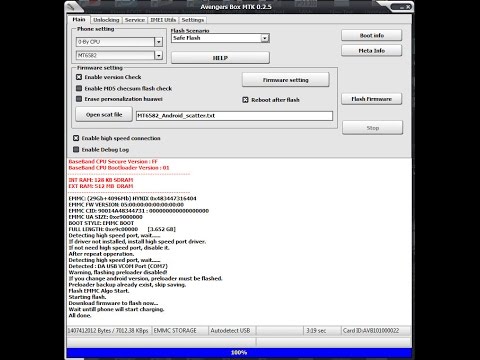Click the 'Wait untill phone will start charging' line
This screenshot has width=480, height=360.
pyautogui.click(x=116, y=309)
